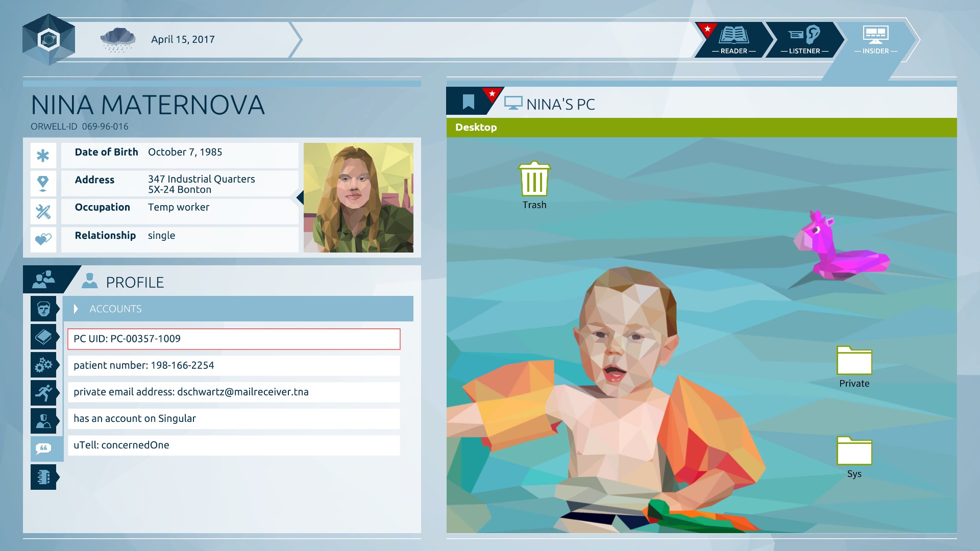
Task: Click the bookmark icon beside Nina's PC
Action: point(468,102)
